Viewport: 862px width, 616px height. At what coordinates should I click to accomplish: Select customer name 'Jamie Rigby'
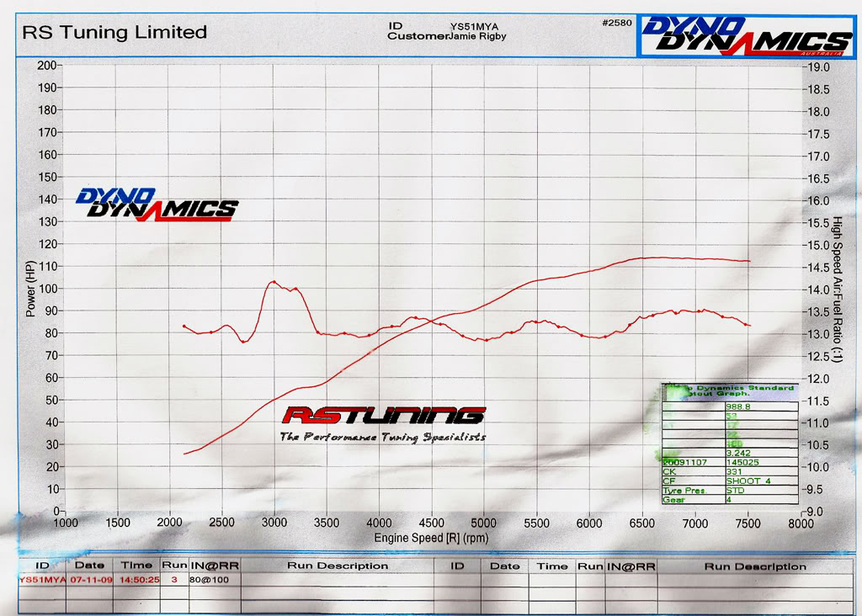478,36
